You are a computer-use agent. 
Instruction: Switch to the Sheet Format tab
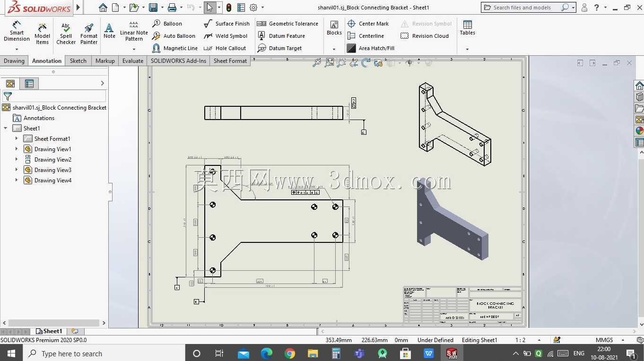click(x=230, y=61)
